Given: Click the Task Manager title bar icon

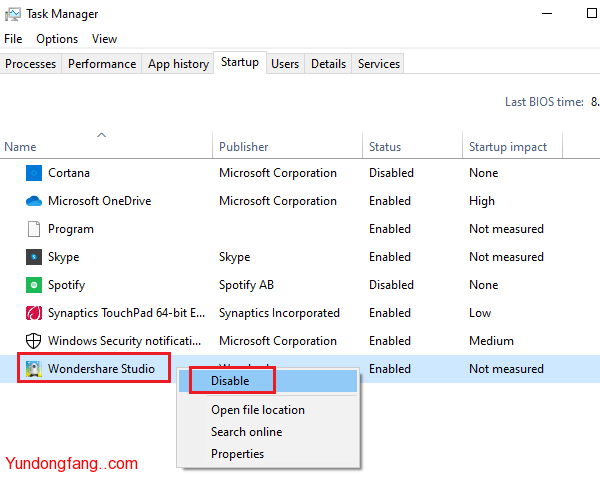Looking at the screenshot, I should [x=12, y=15].
